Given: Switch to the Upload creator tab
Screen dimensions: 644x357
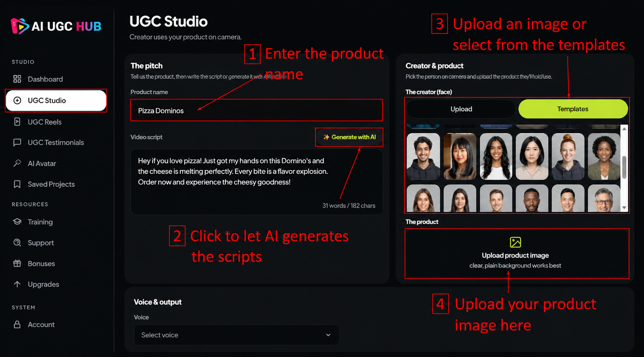Looking at the screenshot, I should pyautogui.click(x=461, y=109).
